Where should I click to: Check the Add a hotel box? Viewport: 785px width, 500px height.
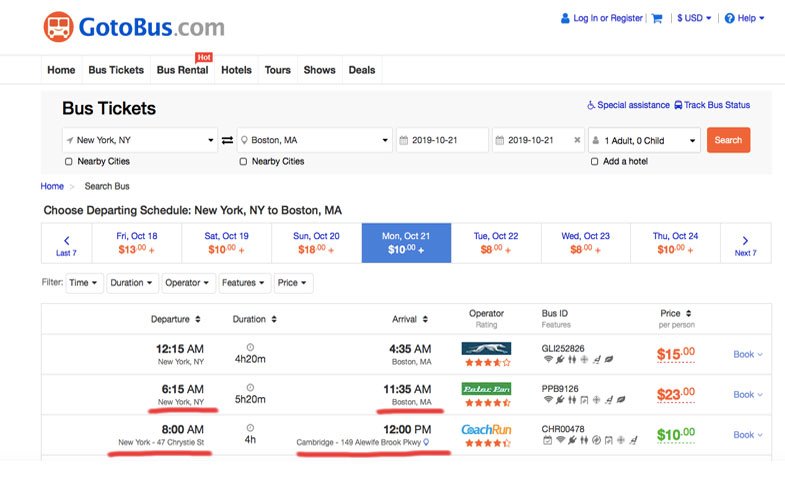(x=595, y=161)
